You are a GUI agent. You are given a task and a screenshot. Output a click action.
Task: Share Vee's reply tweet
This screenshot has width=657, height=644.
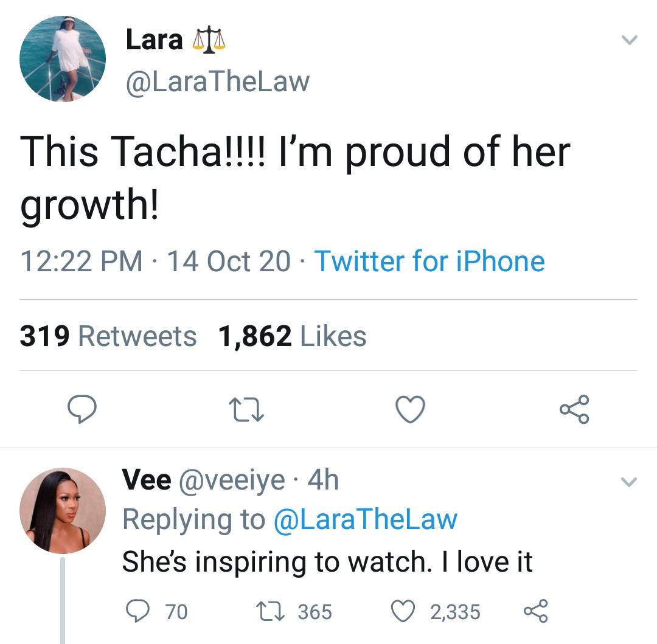(535, 611)
